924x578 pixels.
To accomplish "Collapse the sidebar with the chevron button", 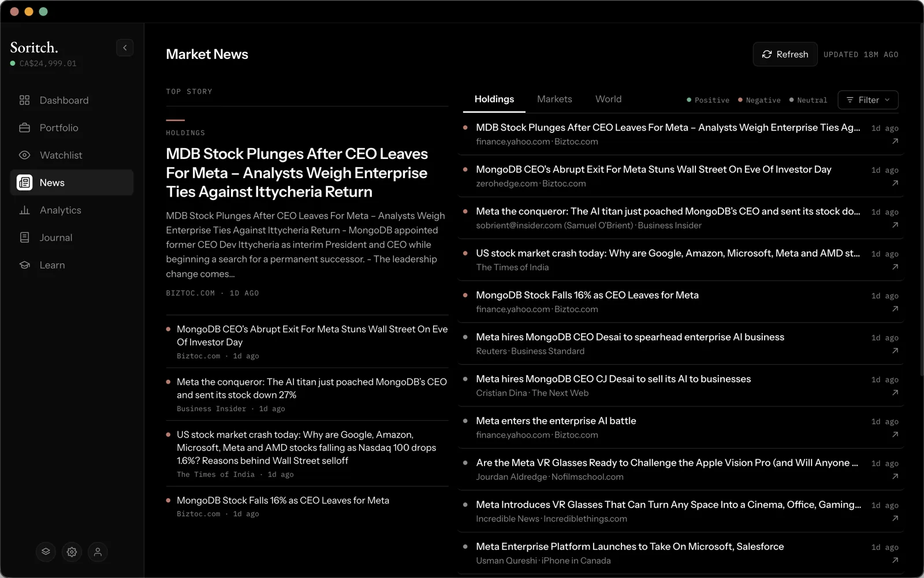I will point(125,47).
